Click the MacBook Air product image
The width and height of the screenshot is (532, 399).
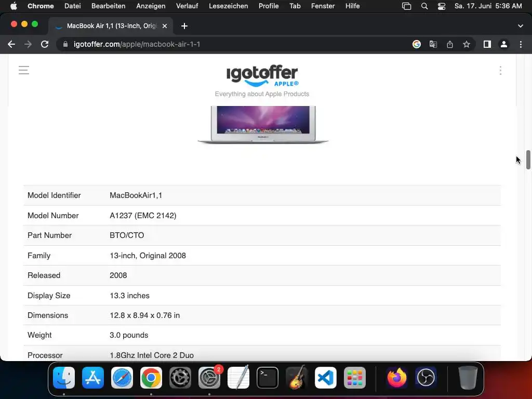(x=263, y=125)
